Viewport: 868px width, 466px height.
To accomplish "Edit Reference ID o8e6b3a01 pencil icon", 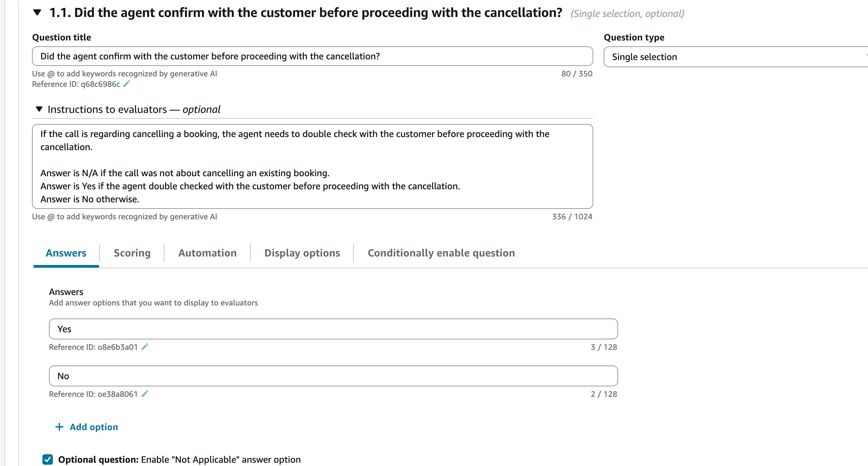I will 145,347.
